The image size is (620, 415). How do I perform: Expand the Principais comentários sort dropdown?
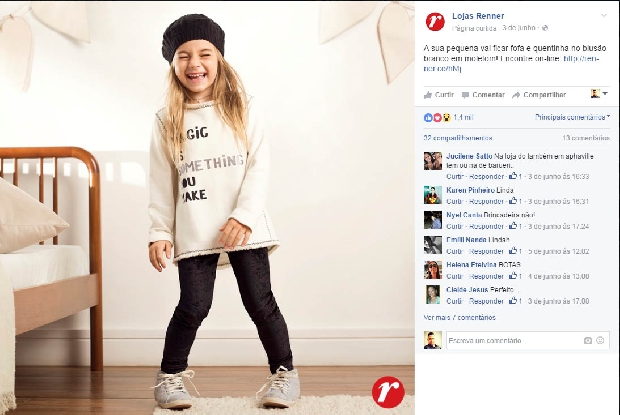(572, 117)
